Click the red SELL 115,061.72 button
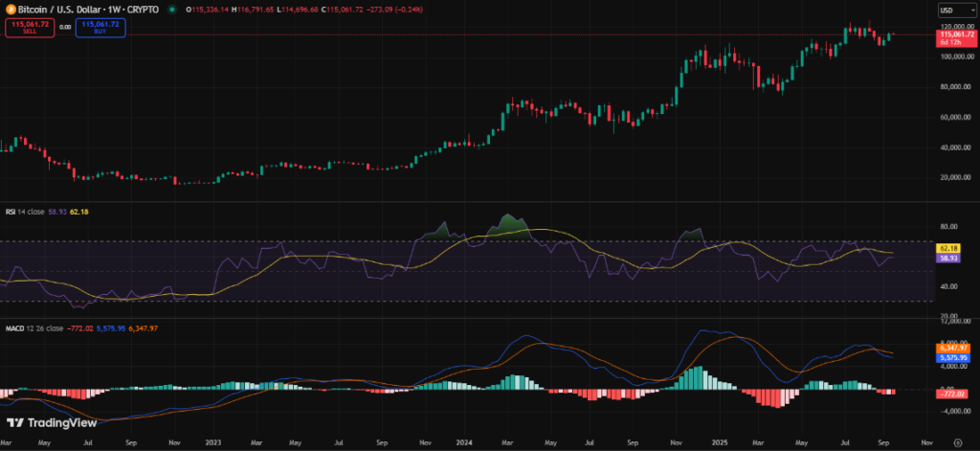The height and width of the screenshot is (451, 980). click(x=30, y=28)
